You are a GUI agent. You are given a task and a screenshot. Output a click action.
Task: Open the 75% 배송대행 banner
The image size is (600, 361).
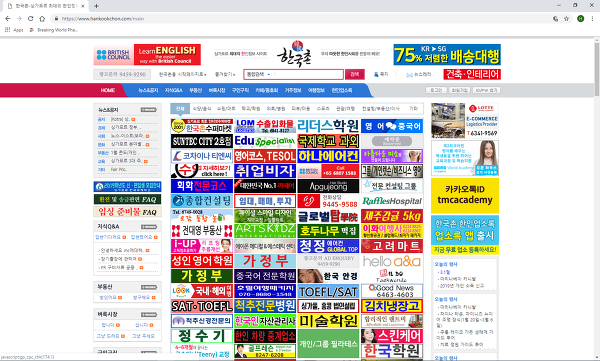[x=447, y=55]
